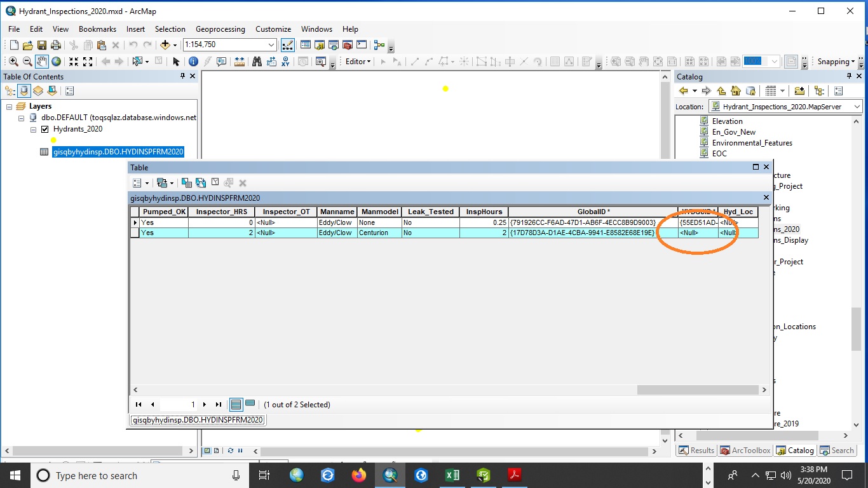The width and height of the screenshot is (868, 488).
Task: Click the Add Data button icon
Action: [x=165, y=45]
